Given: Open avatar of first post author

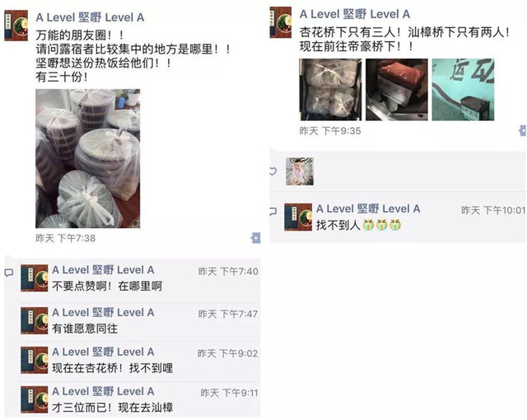Looking at the screenshot, I should click(x=16, y=26).
